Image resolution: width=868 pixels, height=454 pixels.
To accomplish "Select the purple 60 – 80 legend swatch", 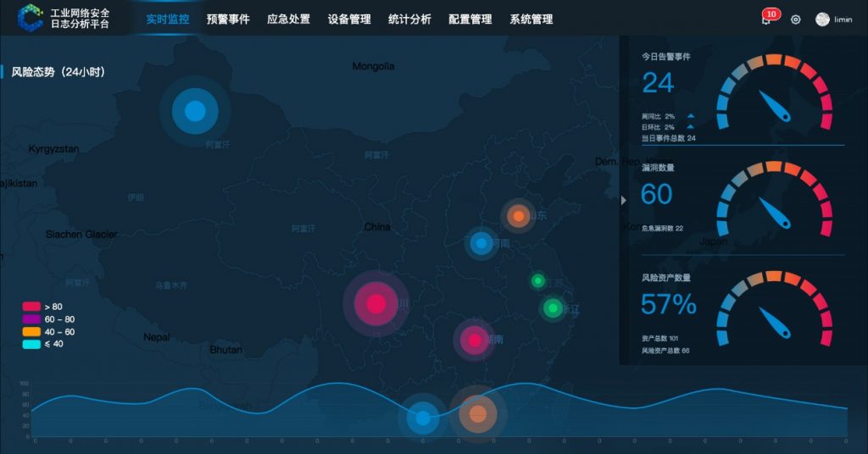I will coord(31,319).
